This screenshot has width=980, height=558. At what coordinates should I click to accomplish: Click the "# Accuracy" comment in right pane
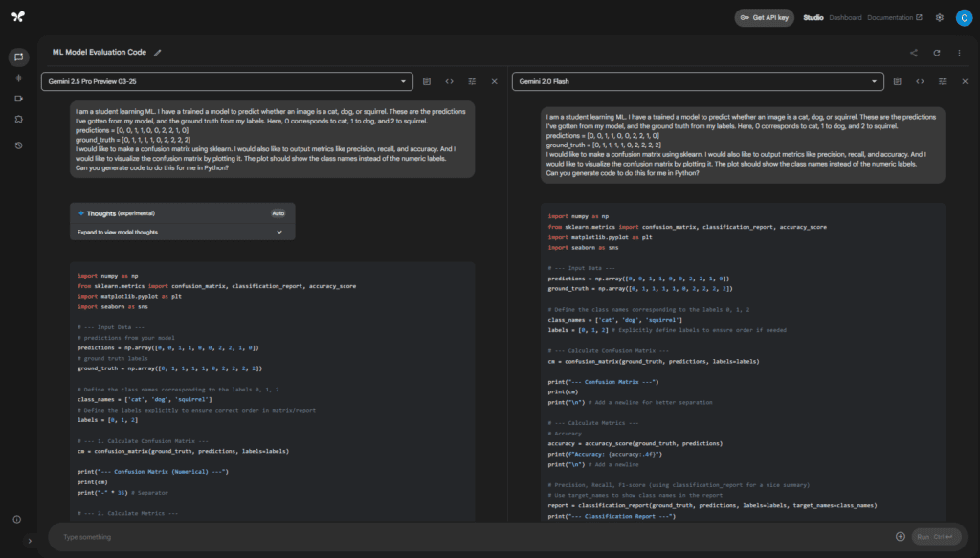(x=565, y=433)
